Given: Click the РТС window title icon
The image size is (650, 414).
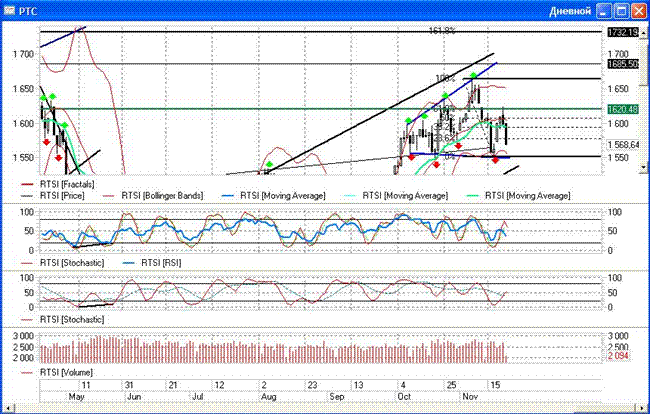Looking at the screenshot, I should [9, 10].
